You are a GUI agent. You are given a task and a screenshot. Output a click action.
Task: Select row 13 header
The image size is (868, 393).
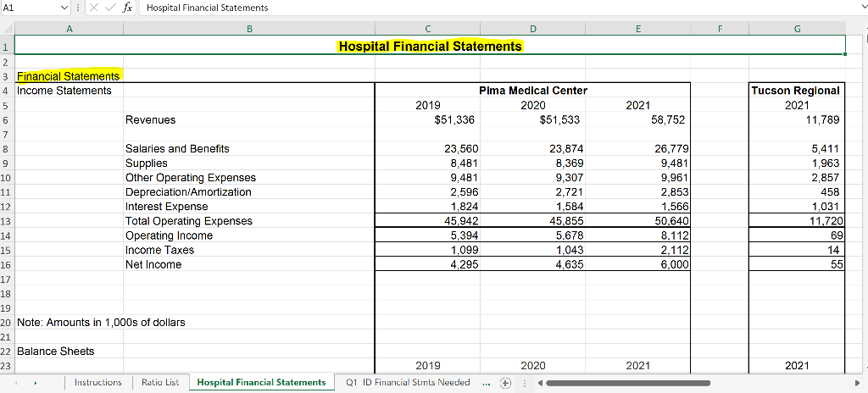7,221
